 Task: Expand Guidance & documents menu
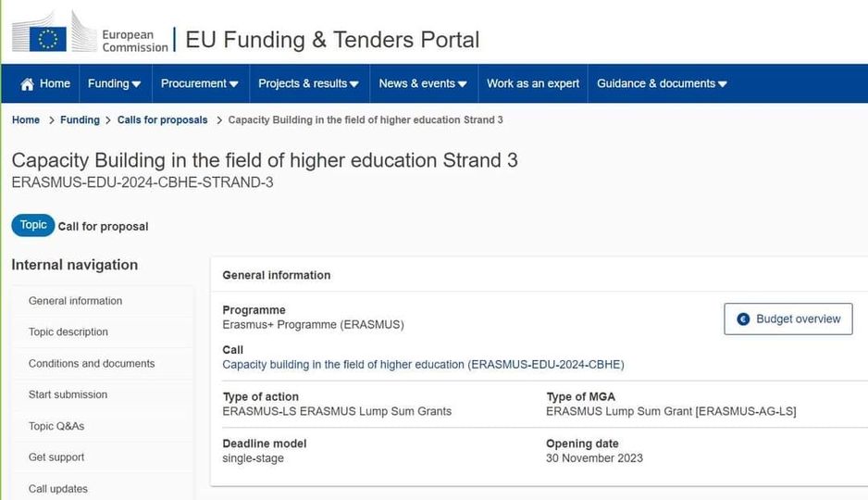click(x=662, y=83)
